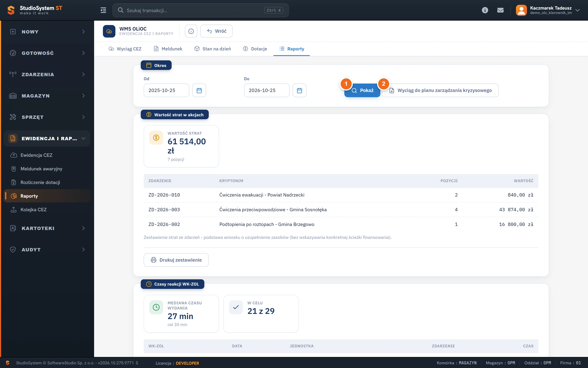Screen dimensions: 588x368
Task: Select event row ZD-2026-002
Action: [341, 224]
